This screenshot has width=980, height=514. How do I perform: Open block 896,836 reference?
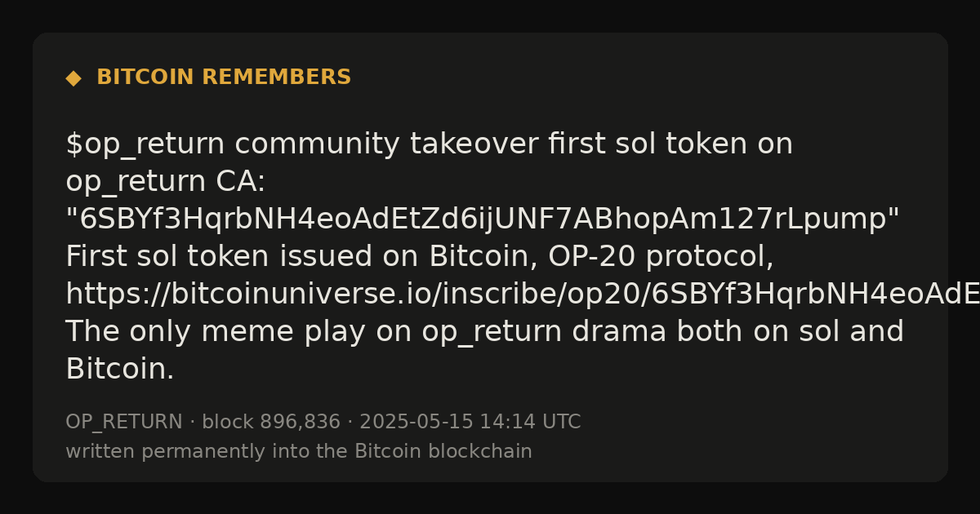[x=271, y=423]
